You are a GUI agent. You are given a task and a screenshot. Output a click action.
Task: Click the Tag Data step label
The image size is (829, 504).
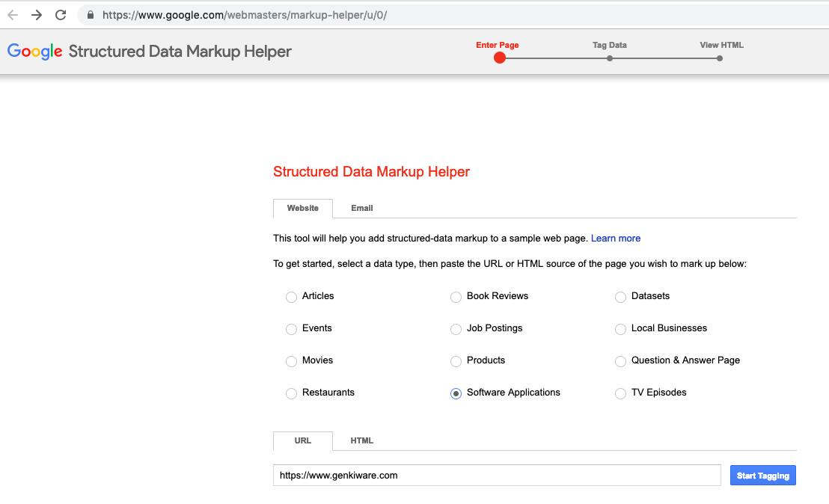tap(610, 45)
